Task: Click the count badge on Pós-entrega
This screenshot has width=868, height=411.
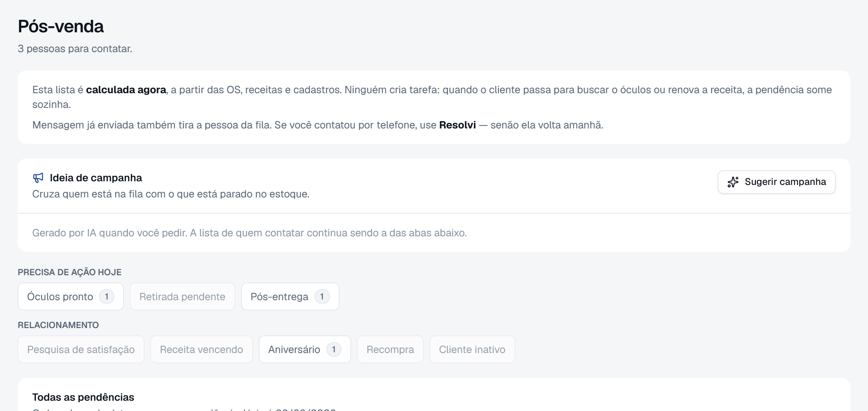Action: pyautogui.click(x=322, y=297)
